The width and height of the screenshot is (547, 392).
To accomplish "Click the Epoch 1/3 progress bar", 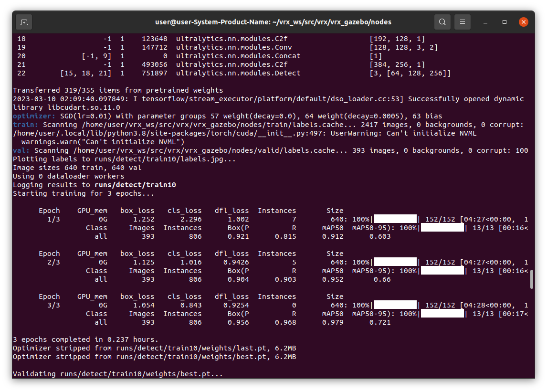I will [395, 219].
